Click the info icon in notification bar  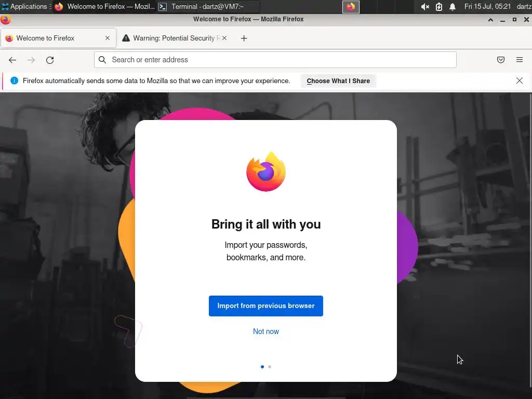[14, 81]
